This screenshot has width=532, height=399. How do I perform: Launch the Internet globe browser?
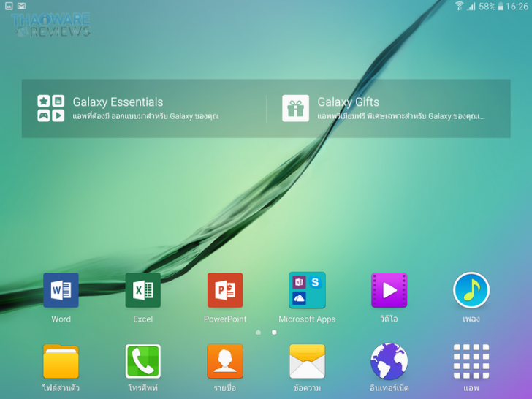coord(389,361)
